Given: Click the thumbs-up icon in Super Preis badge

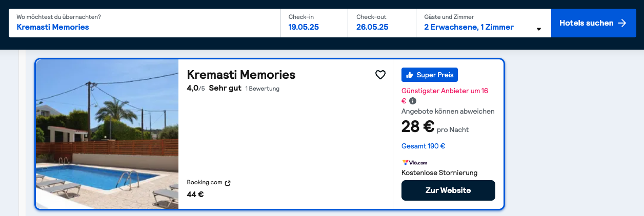Looking at the screenshot, I should [x=410, y=75].
